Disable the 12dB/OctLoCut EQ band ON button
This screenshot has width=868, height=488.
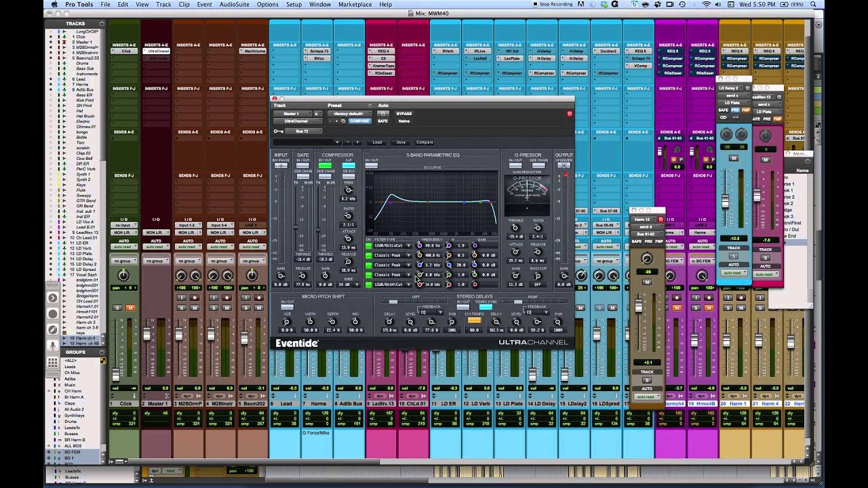369,245
